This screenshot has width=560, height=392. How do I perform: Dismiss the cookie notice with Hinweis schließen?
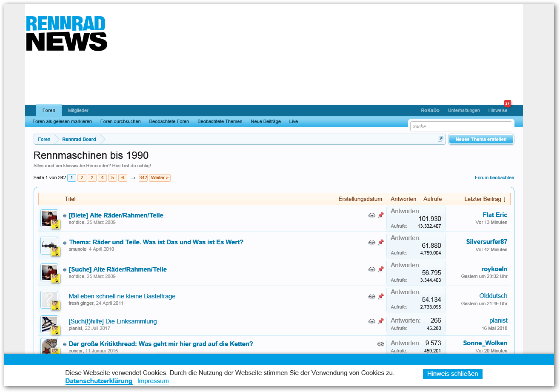452,374
